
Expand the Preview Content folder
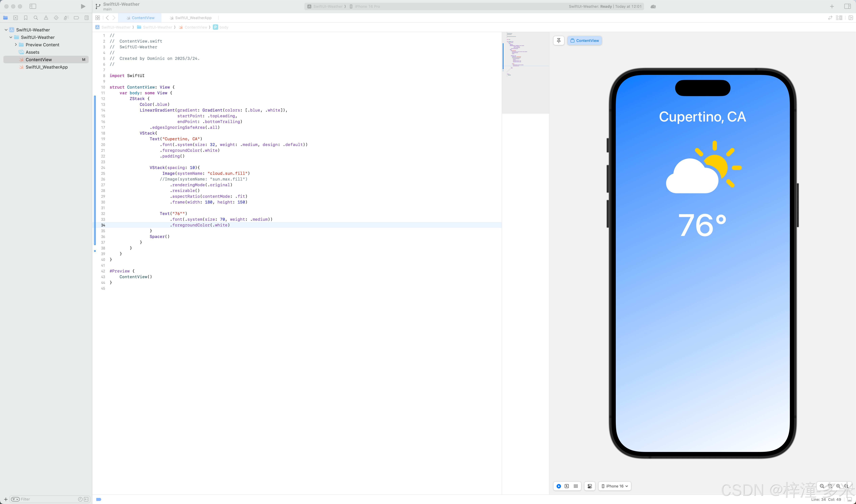click(x=16, y=44)
